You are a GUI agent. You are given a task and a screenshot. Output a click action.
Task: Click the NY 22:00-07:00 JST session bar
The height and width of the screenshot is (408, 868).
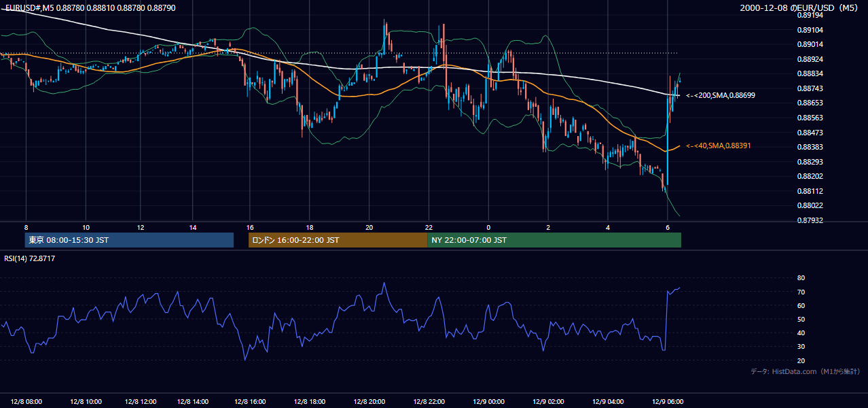tap(554, 240)
